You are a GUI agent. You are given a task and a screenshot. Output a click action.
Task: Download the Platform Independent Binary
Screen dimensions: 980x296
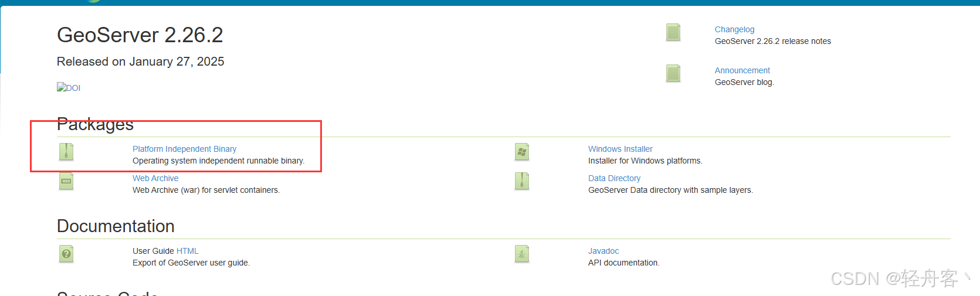tap(184, 149)
